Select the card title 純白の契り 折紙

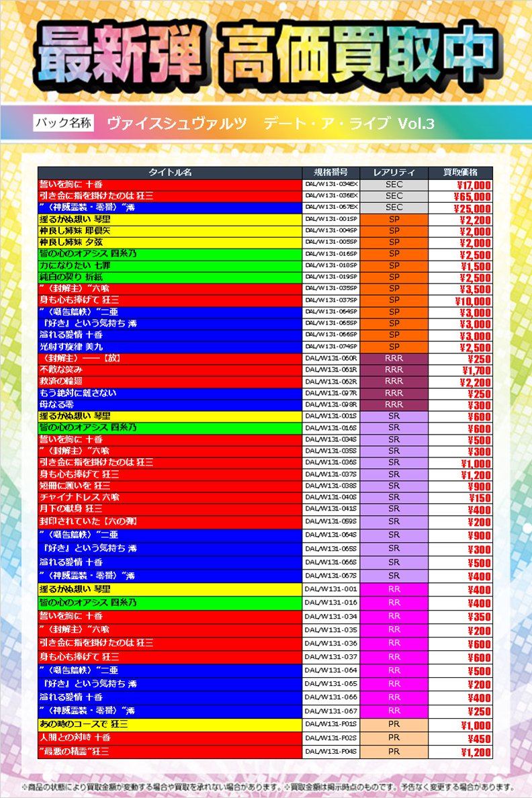coord(71,277)
